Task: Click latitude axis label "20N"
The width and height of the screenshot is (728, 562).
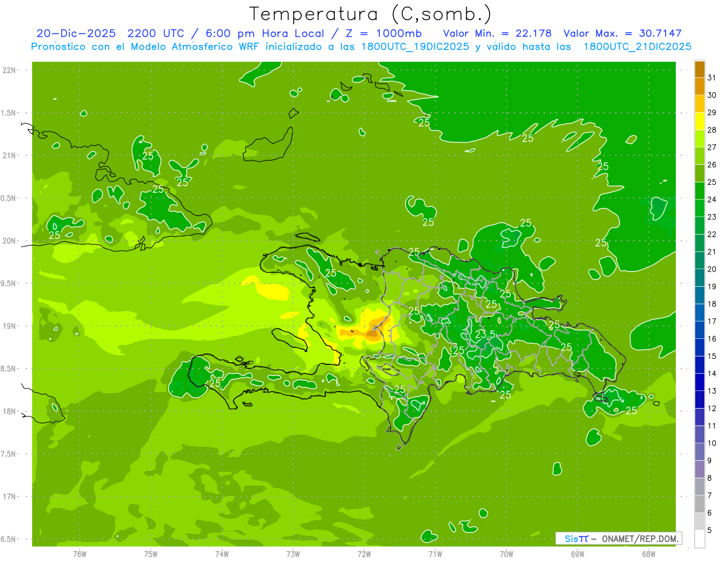Action: click(x=10, y=241)
